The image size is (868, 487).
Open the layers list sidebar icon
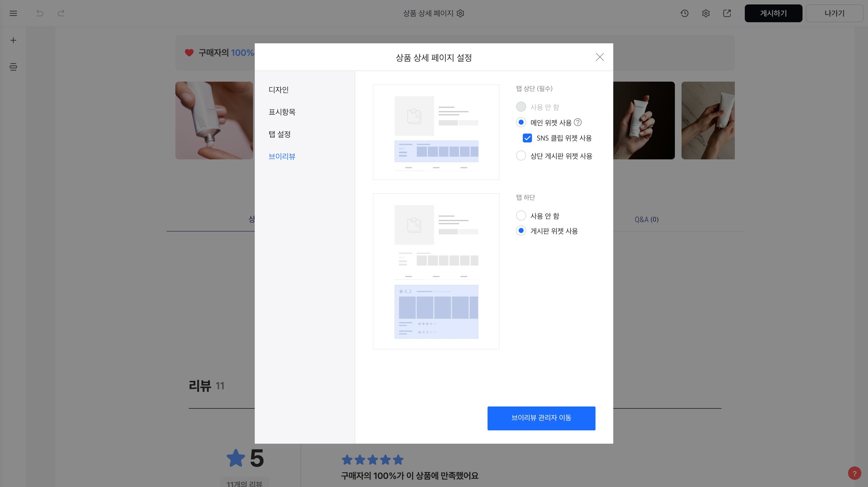[x=13, y=67]
